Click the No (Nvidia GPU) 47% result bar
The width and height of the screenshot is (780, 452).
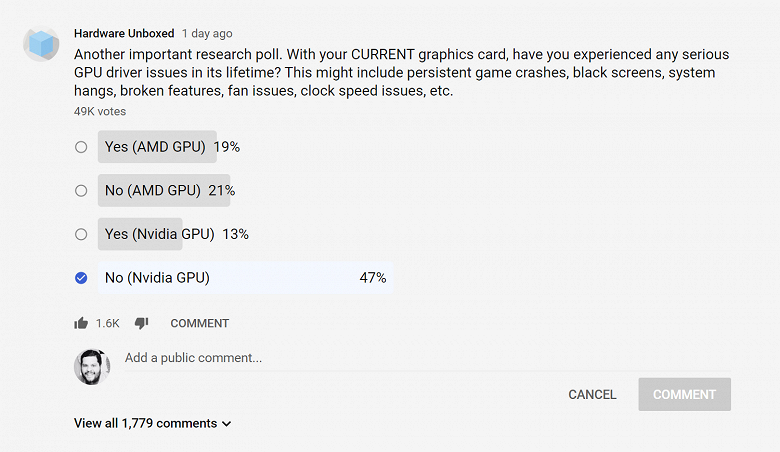pyautogui.click(x=245, y=278)
